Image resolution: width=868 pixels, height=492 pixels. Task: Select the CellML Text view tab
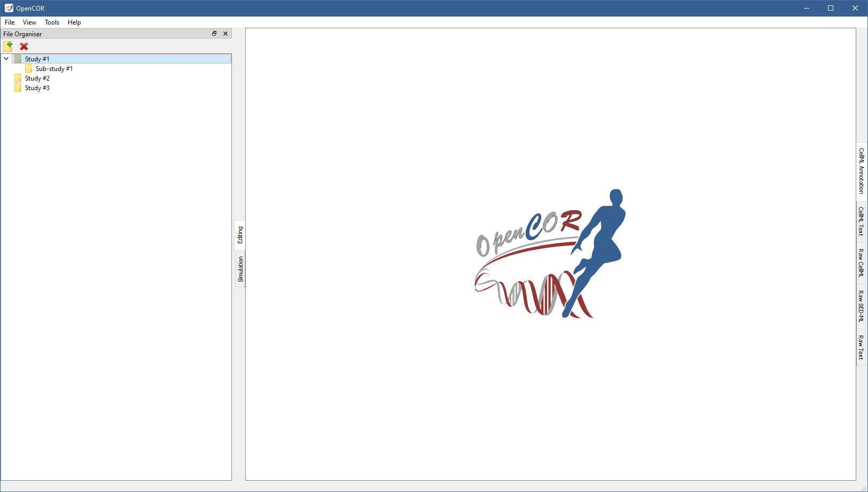point(861,221)
